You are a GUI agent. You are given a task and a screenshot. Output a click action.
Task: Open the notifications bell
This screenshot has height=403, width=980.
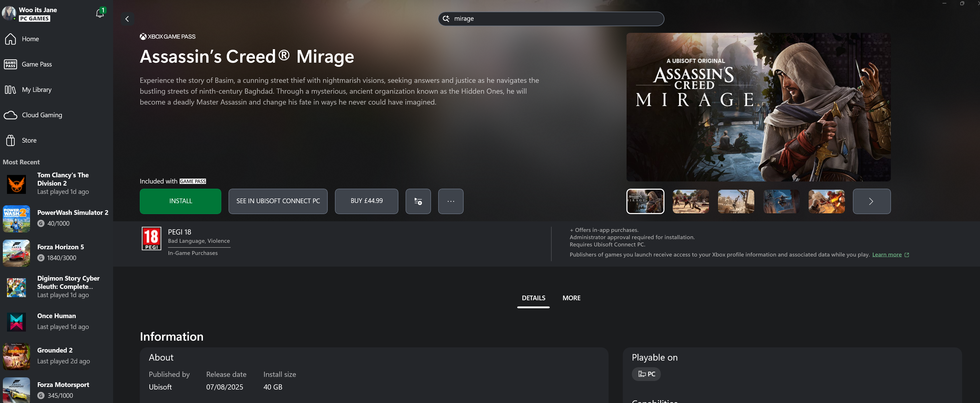click(100, 13)
